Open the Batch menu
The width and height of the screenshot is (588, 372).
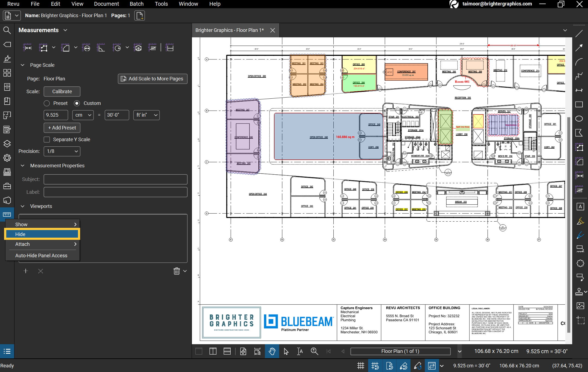coord(137,4)
